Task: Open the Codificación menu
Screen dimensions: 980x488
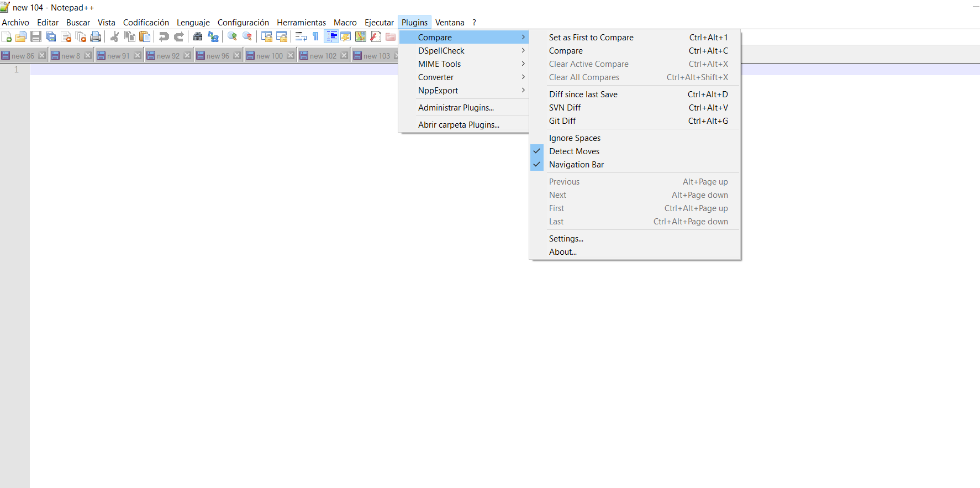Action: (146, 23)
